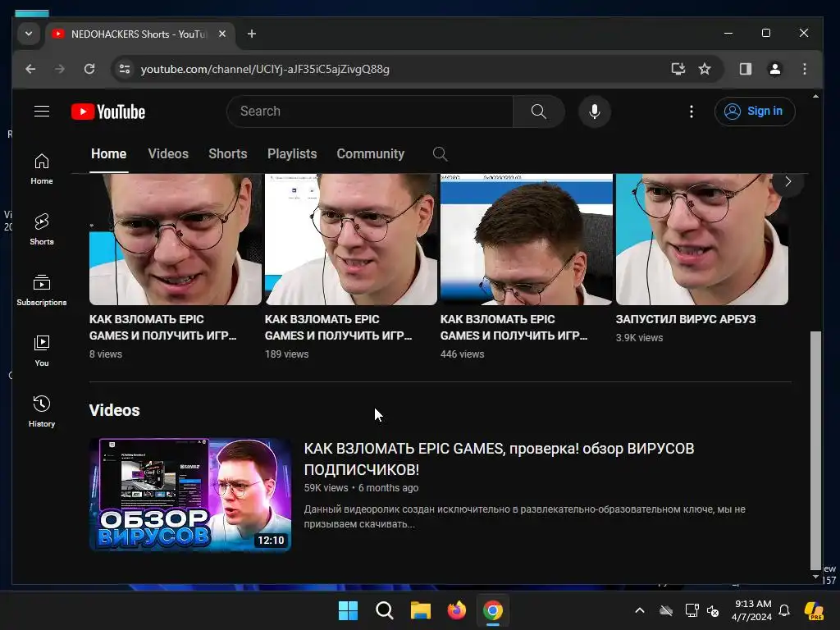Image resolution: width=840 pixels, height=630 pixels.
Task: Click scrollbar up arrow
Action: click(x=815, y=97)
